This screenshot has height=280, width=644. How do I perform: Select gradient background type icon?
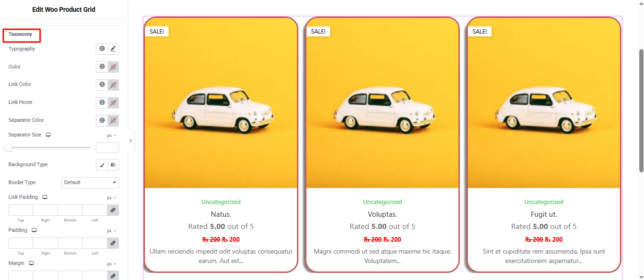click(x=113, y=165)
